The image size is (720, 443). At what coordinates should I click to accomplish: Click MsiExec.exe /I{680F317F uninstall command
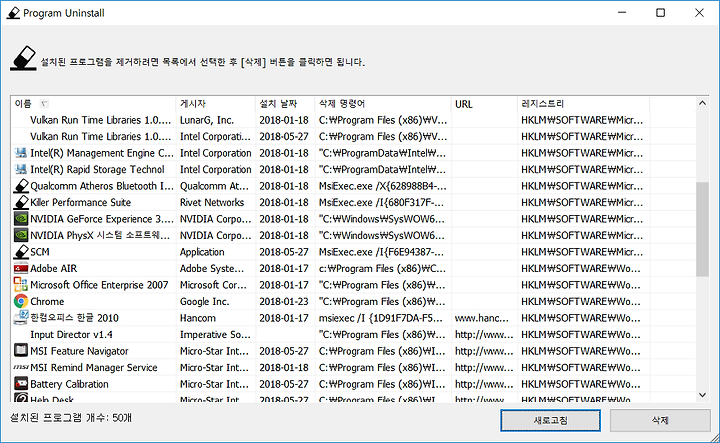(x=381, y=202)
